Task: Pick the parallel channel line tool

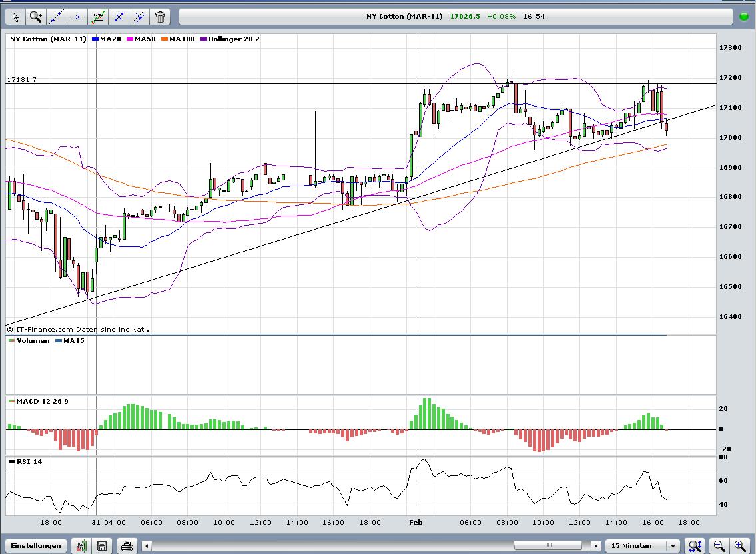Action: coord(139,17)
